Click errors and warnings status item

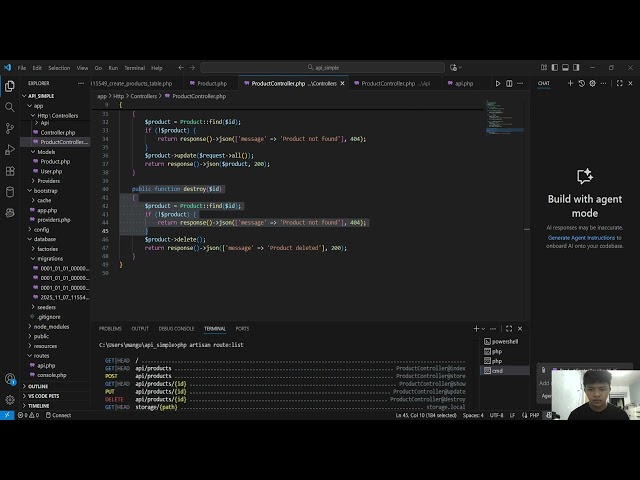(x=28, y=415)
